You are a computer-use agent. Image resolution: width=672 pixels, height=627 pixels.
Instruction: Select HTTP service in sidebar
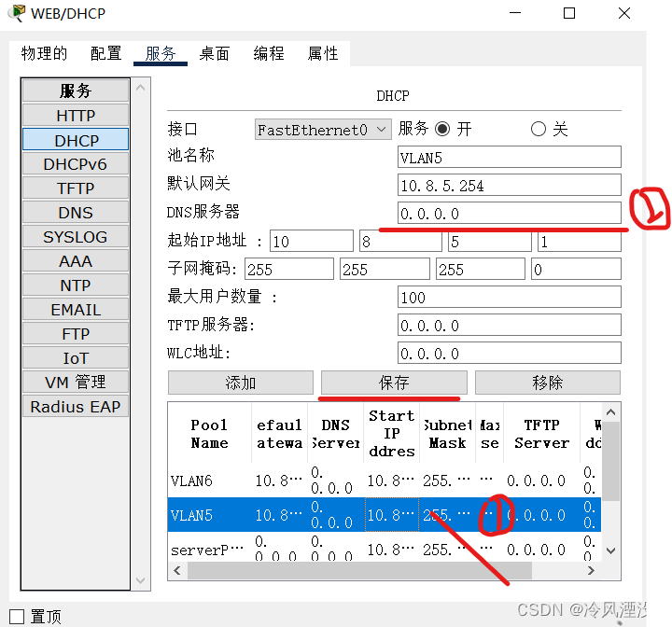76,116
